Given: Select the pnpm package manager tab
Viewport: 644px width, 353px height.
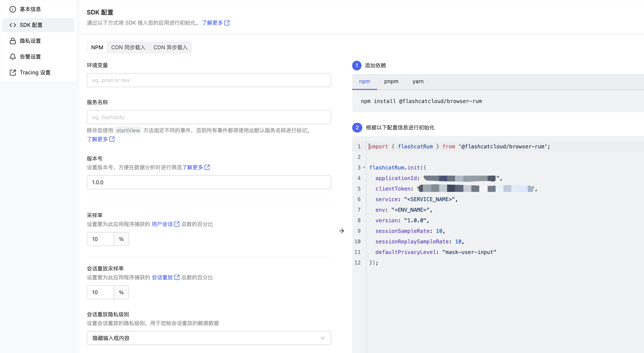Looking at the screenshot, I should point(391,81).
